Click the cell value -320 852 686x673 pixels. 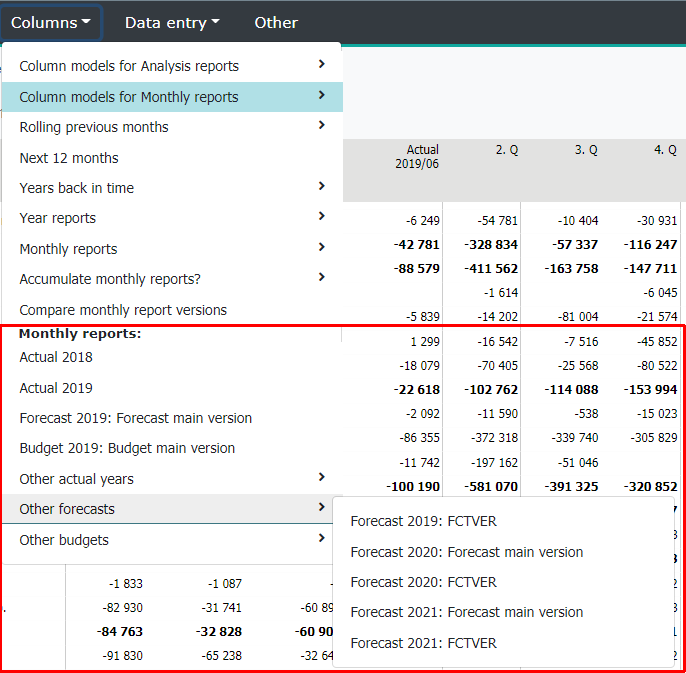tap(650, 486)
